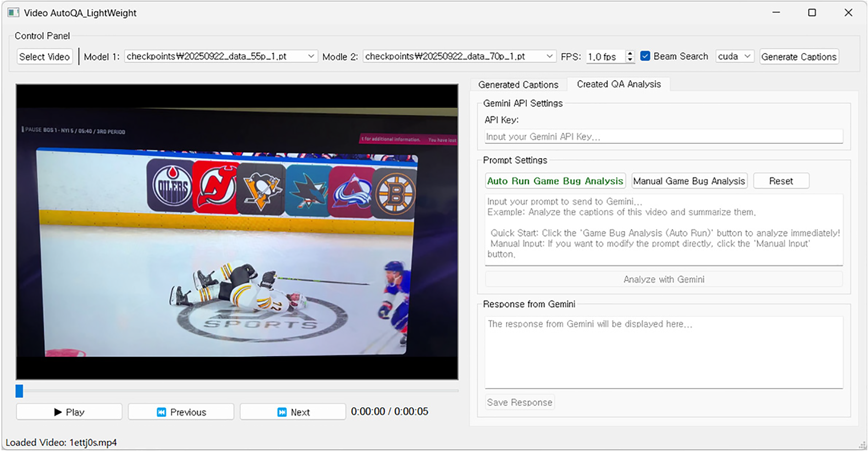The width and height of the screenshot is (868, 451).
Task: Select the Created QA Analysis tab
Action: pos(619,84)
